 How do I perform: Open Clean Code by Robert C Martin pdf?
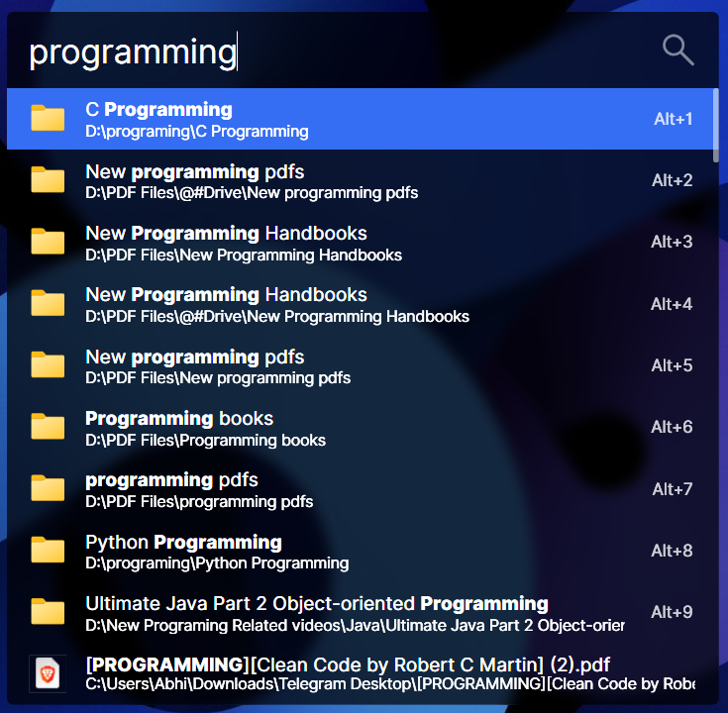pos(360,673)
